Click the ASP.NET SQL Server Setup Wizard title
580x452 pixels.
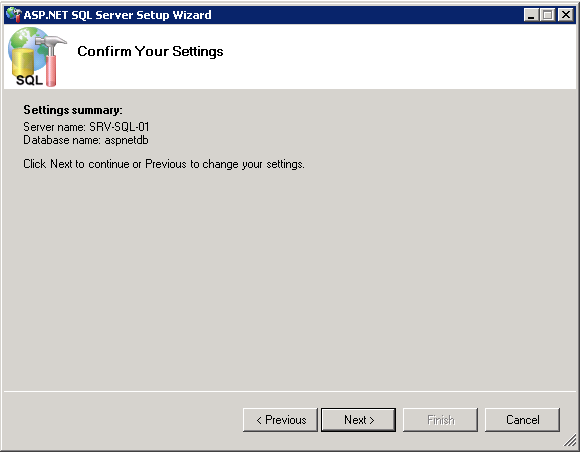click(x=118, y=15)
